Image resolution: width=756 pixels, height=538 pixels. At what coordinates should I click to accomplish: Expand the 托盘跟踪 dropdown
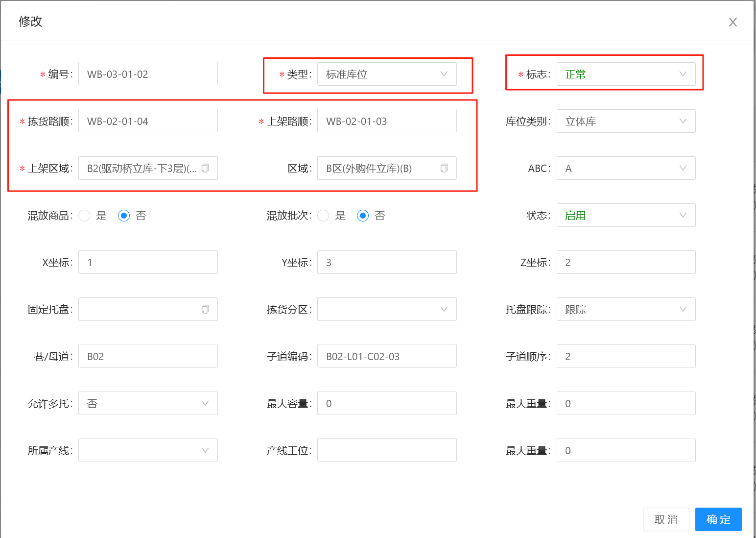pos(625,309)
